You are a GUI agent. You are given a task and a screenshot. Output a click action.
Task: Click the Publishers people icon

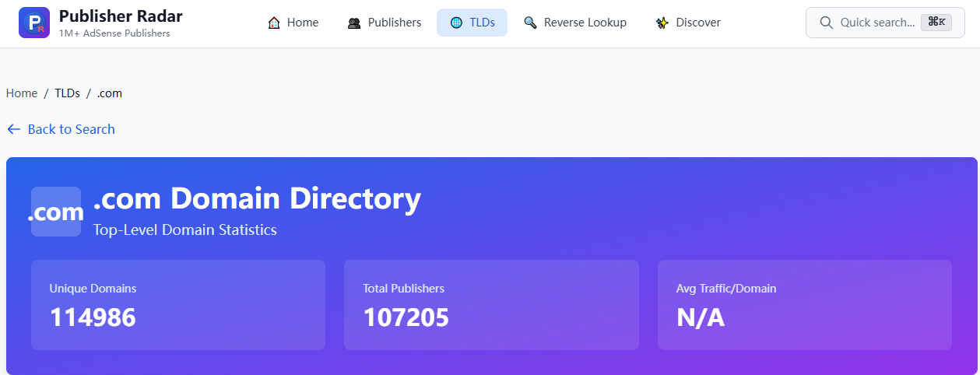click(x=354, y=23)
